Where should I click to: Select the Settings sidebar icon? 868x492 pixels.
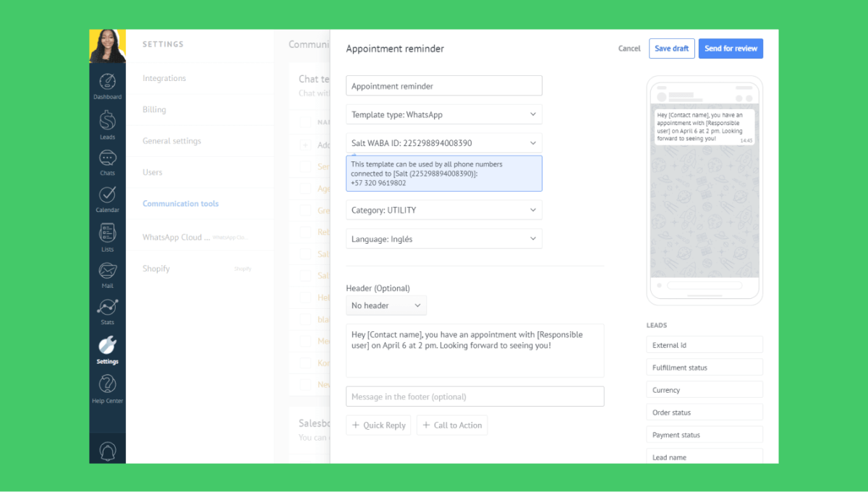pyautogui.click(x=107, y=350)
